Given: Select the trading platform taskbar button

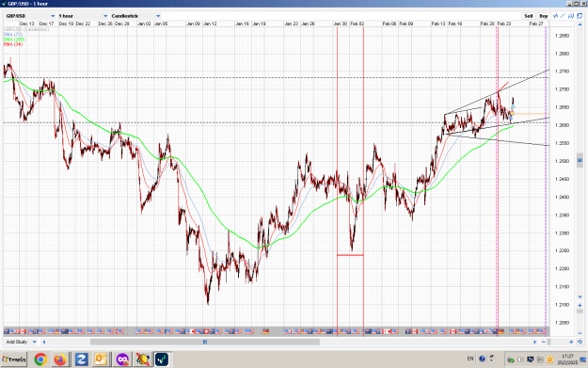Looking at the screenshot, I should tap(163, 360).
